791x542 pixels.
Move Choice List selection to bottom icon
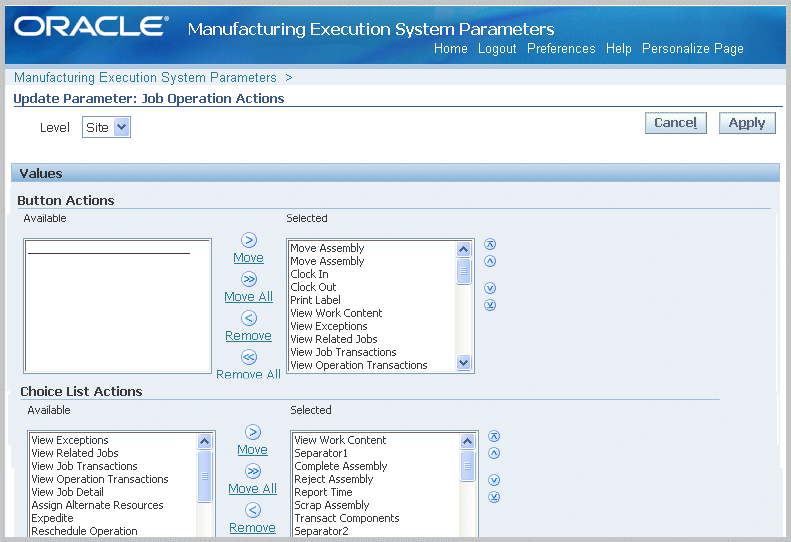tap(494, 497)
